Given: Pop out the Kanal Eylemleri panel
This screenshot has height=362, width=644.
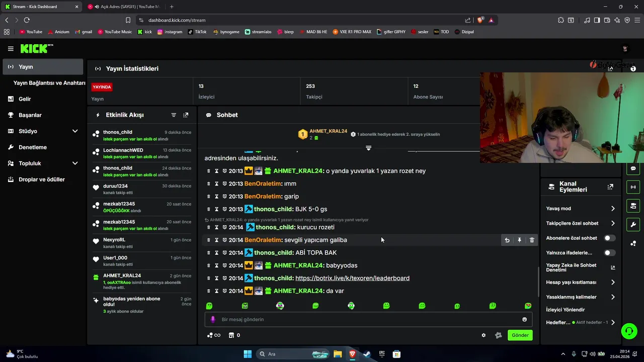Looking at the screenshot, I should click(610, 187).
